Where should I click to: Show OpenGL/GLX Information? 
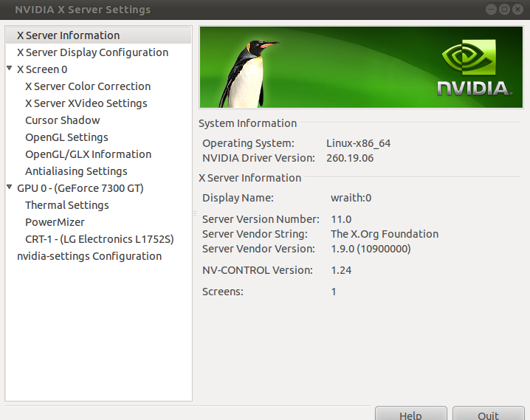(89, 154)
